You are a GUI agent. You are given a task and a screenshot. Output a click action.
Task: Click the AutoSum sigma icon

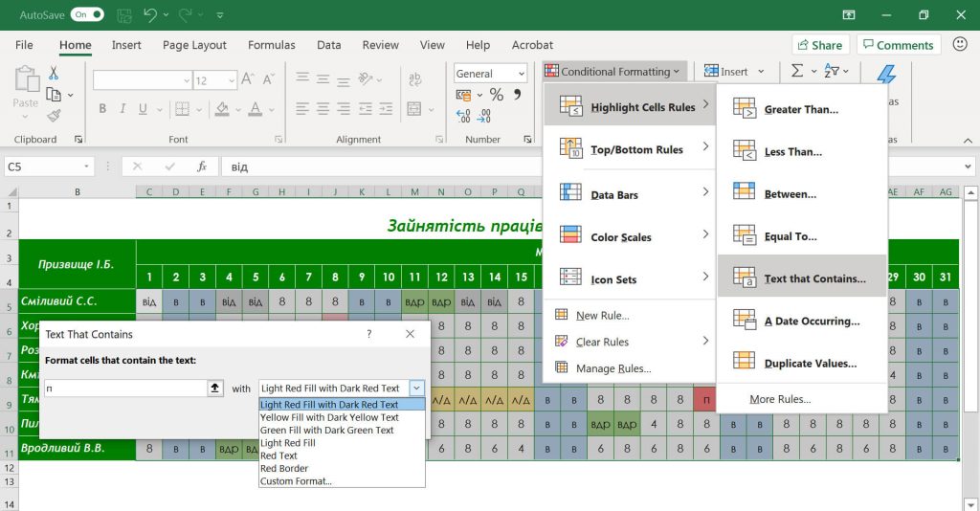pos(797,71)
